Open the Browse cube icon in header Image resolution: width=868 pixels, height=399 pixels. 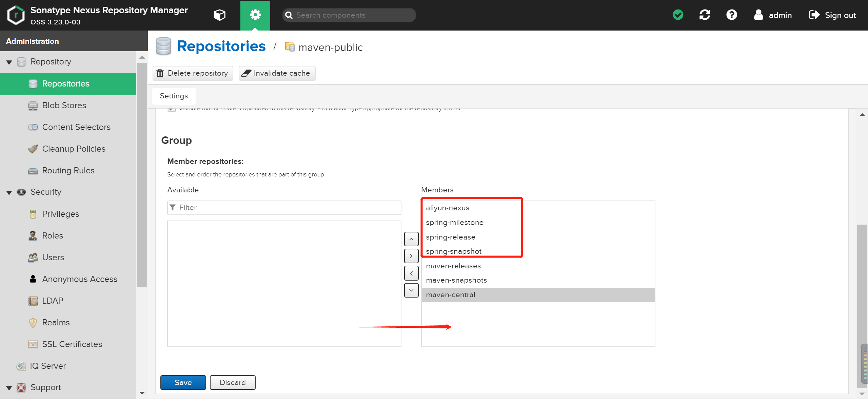pos(219,15)
